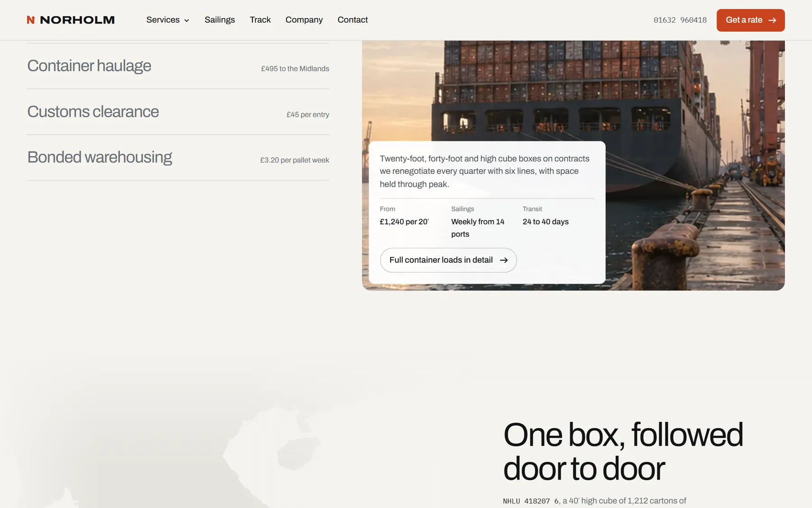Click the £495 to the Midlands price

coord(295,69)
